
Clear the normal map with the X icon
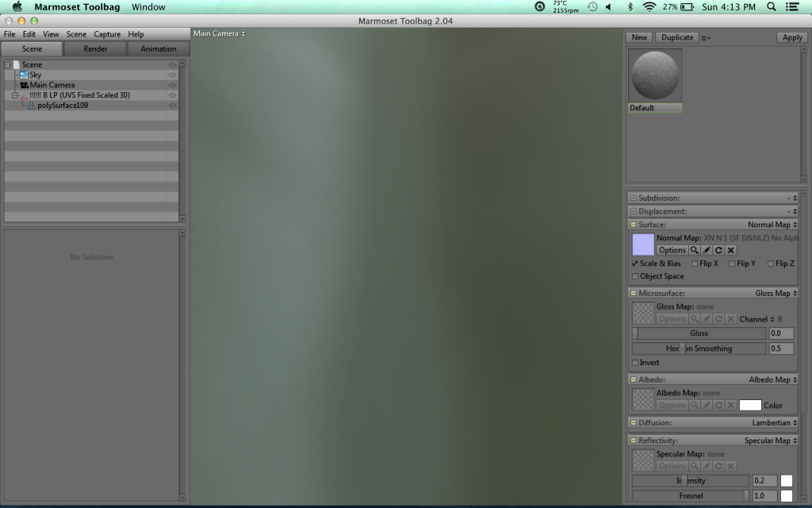[x=730, y=250]
